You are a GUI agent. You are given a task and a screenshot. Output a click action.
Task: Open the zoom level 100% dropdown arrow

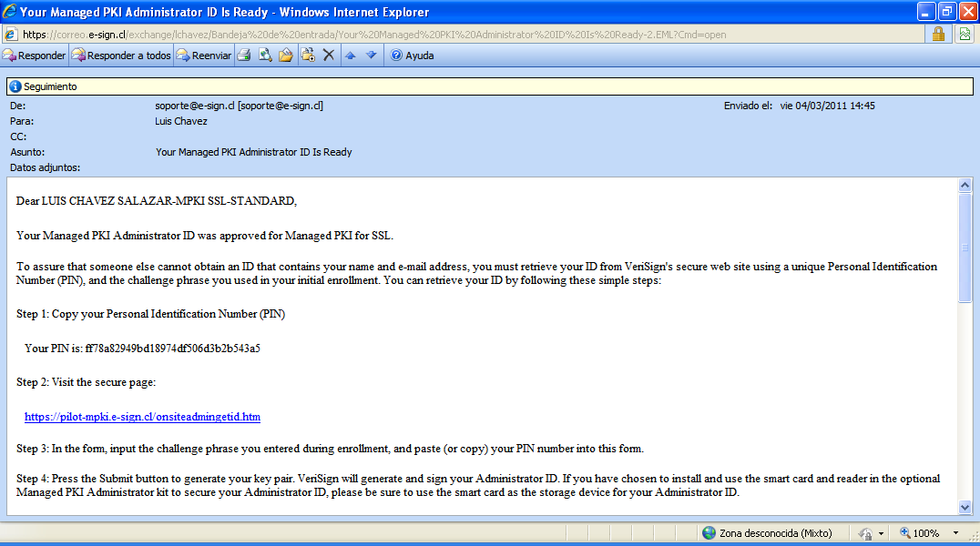[955, 533]
